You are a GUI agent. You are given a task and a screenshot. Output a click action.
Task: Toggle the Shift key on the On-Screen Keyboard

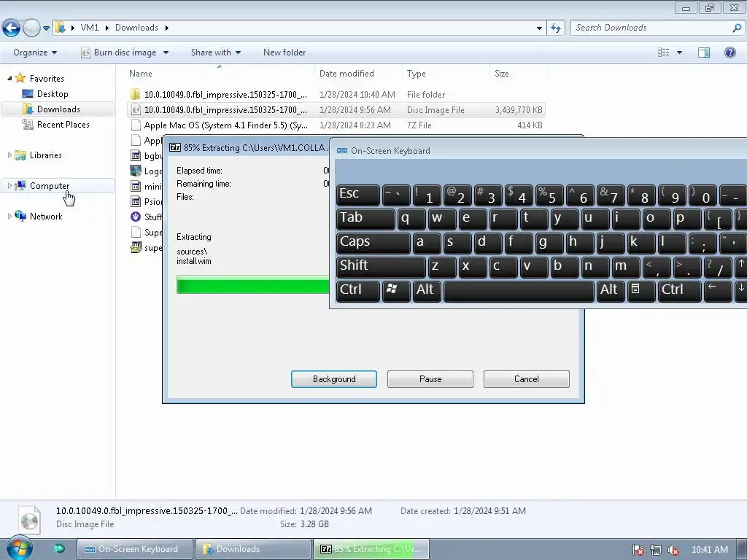[x=381, y=266]
